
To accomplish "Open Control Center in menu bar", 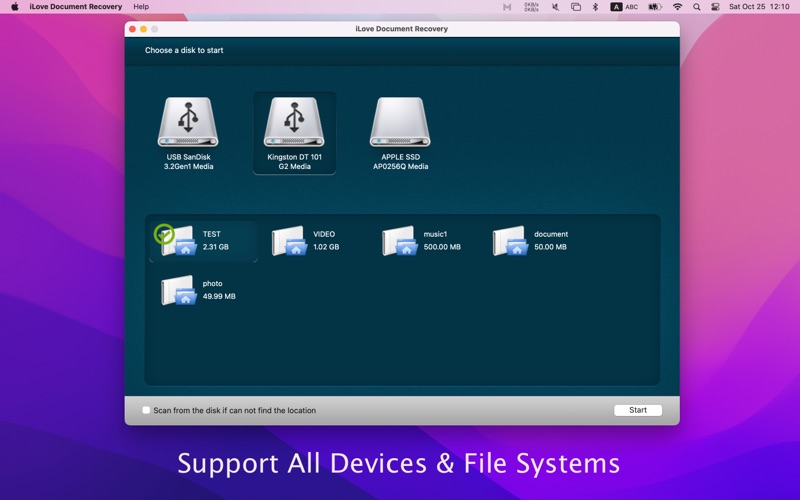I will coord(715,7).
